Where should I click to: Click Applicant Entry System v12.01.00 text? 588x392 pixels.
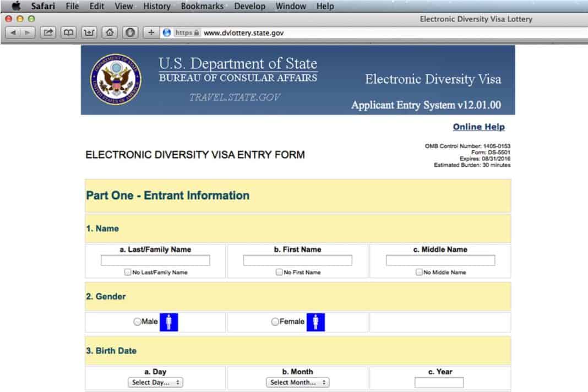click(426, 105)
